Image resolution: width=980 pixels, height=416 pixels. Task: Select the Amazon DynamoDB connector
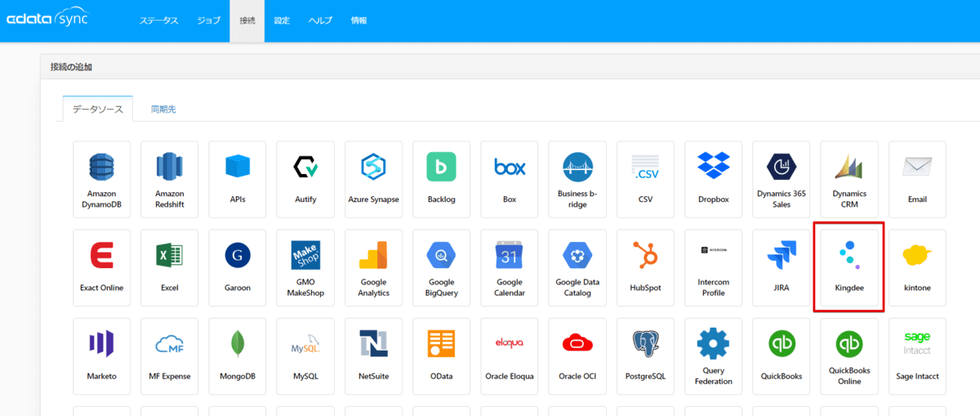coord(101,179)
